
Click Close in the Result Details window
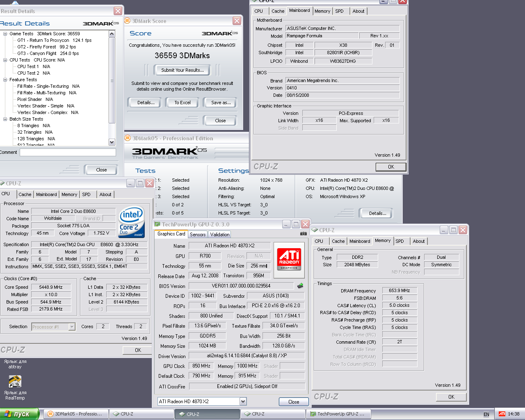[x=101, y=170]
